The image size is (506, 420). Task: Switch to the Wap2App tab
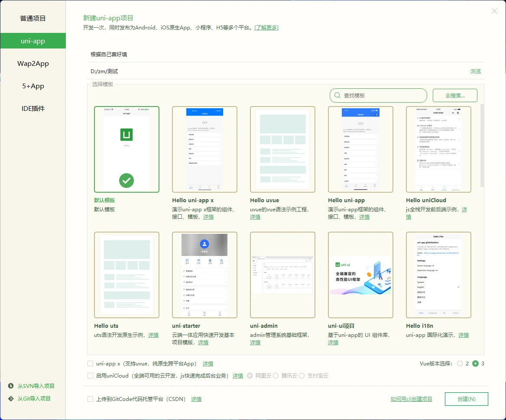point(32,63)
